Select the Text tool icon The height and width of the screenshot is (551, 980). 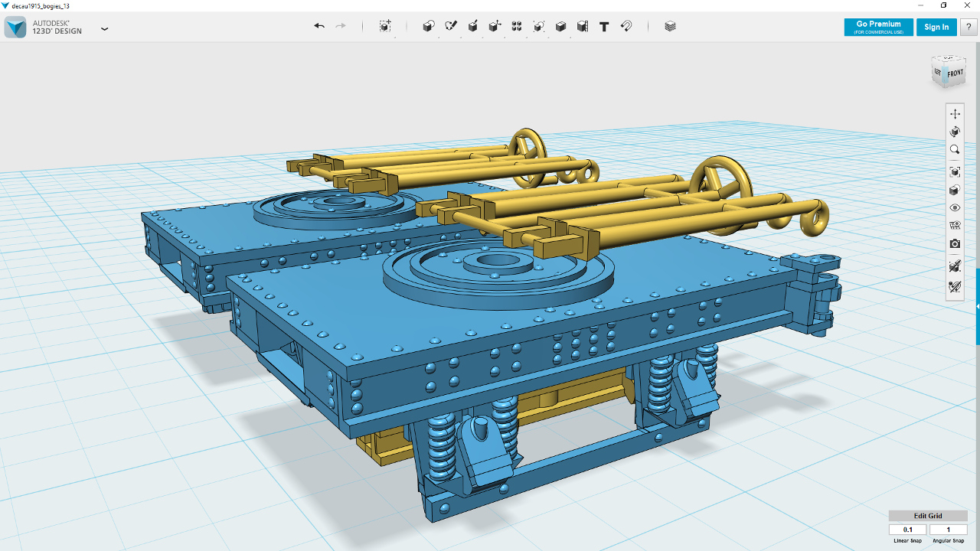[604, 26]
